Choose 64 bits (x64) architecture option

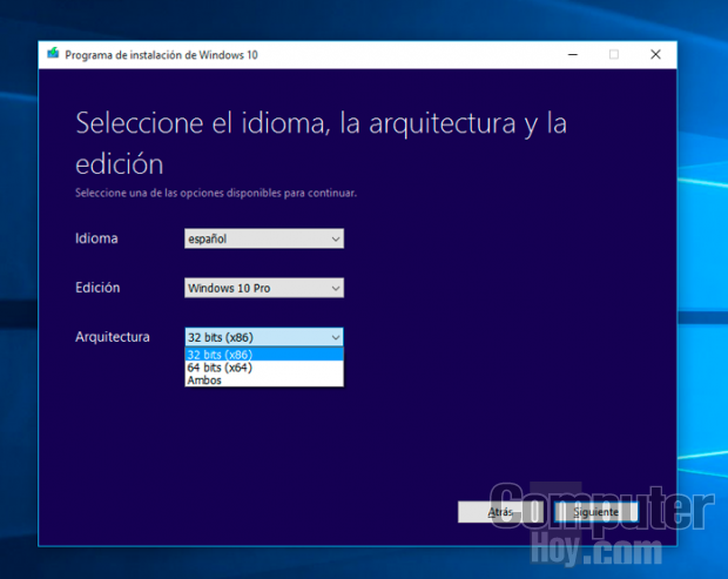(264, 367)
